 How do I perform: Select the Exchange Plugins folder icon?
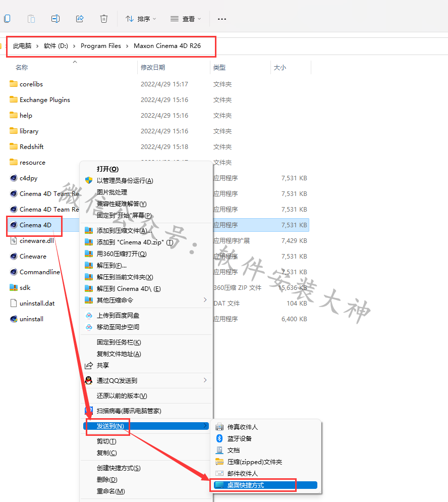pos(14,99)
